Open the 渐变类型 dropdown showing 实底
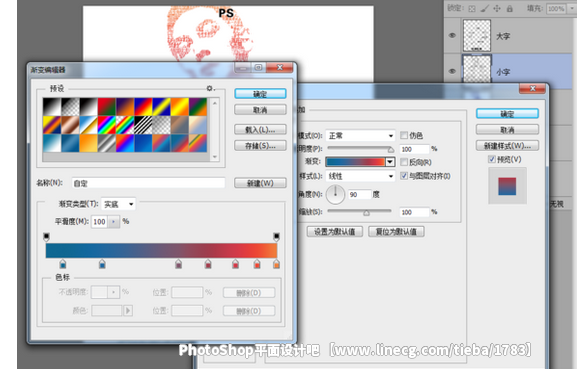The height and width of the screenshot is (369, 587). pyautogui.click(x=118, y=204)
